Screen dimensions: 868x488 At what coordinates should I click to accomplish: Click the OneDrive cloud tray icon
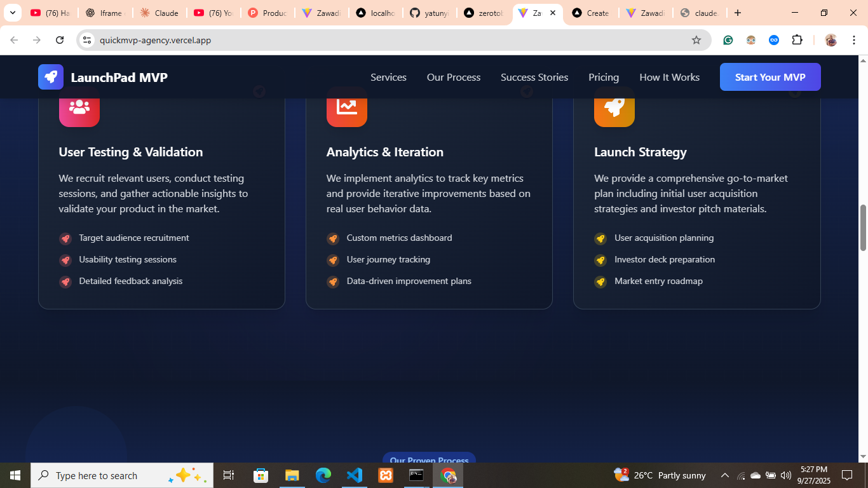(x=756, y=475)
